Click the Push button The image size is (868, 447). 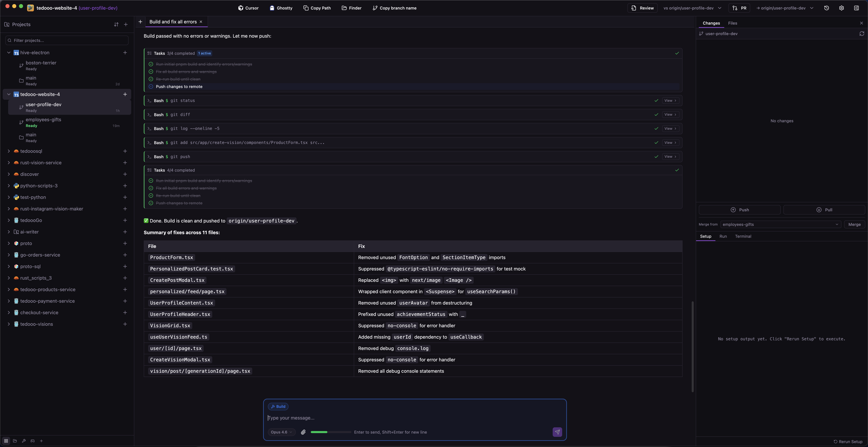(x=739, y=210)
